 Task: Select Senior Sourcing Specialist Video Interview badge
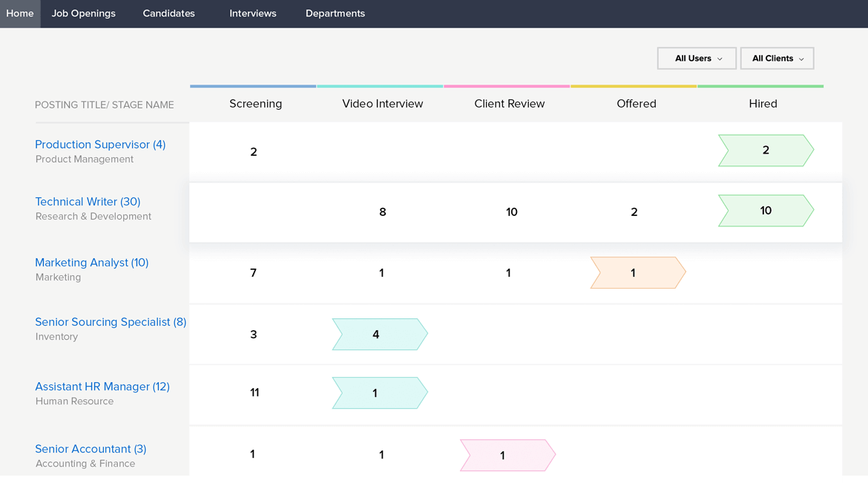coord(380,334)
